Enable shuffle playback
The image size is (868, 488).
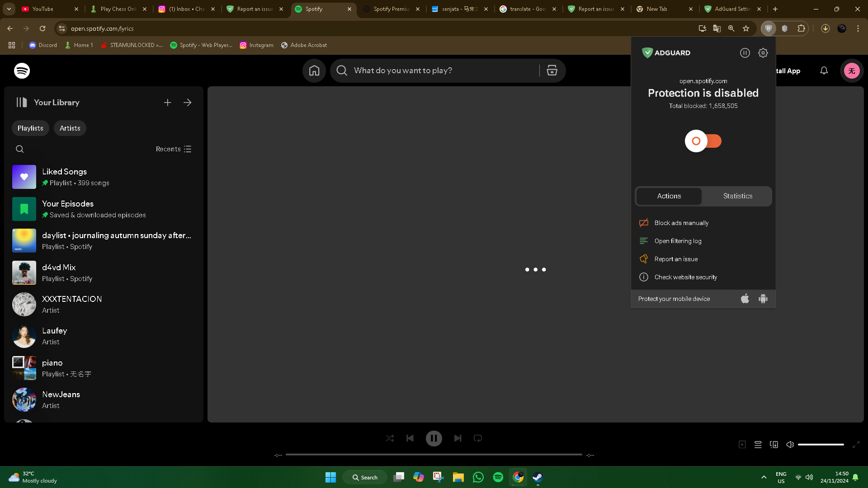coord(390,438)
